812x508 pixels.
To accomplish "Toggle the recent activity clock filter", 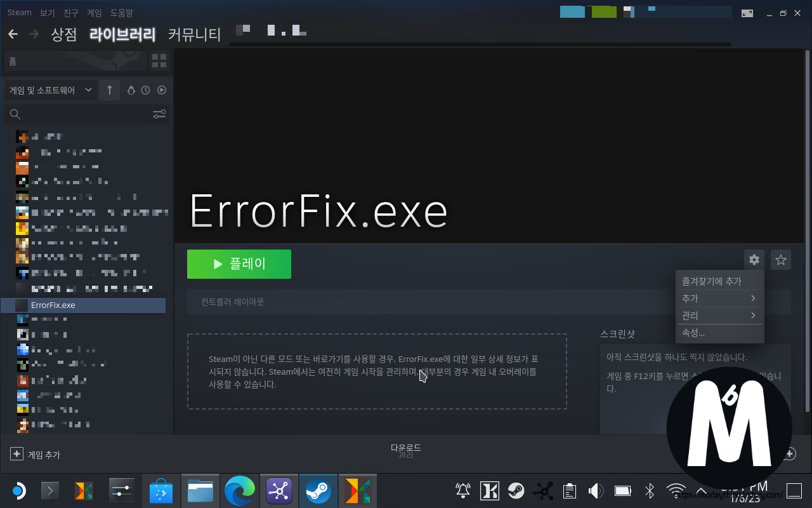I will [x=146, y=90].
